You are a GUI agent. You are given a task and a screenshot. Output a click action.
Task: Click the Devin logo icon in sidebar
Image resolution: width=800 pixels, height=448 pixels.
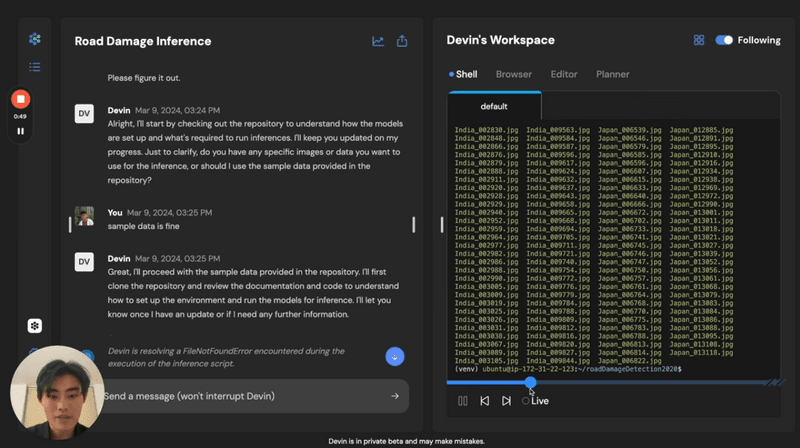pyautogui.click(x=35, y=39)
